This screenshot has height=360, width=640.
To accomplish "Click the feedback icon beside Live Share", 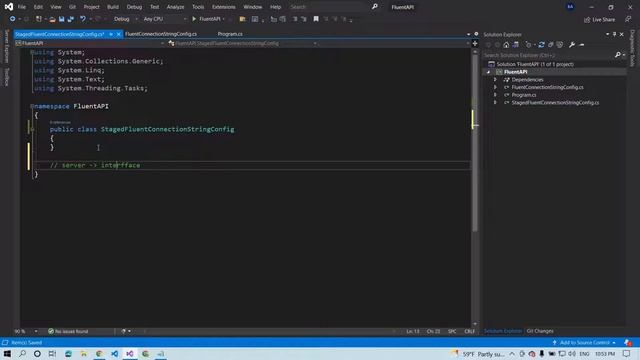I will point(628,20).
